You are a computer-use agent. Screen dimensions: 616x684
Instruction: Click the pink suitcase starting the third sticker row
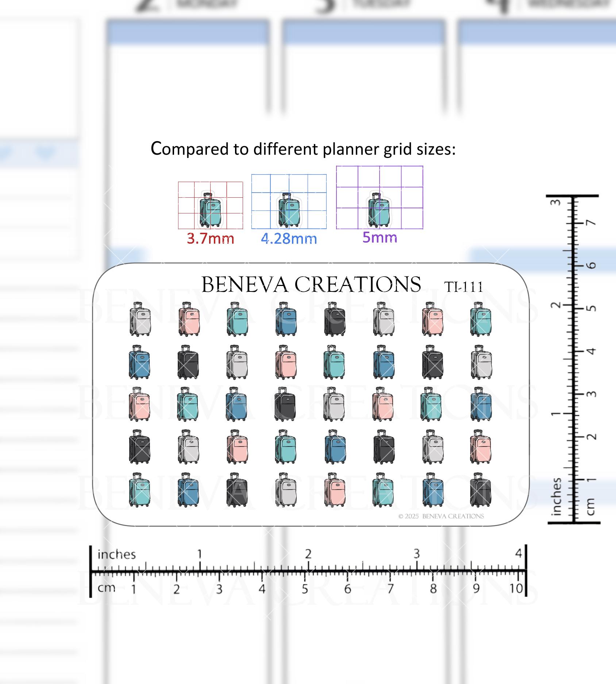tap(140, 404)
